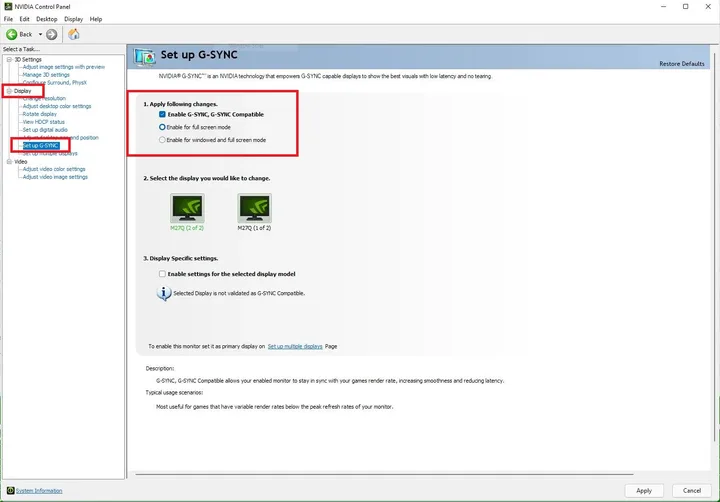
Task: Collapse the Display tree node
Action: (7, 91)
